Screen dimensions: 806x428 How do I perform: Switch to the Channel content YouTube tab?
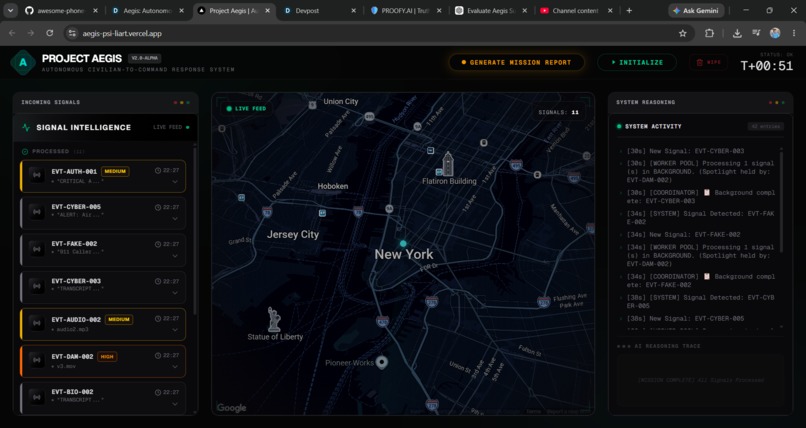click(577, 11)
